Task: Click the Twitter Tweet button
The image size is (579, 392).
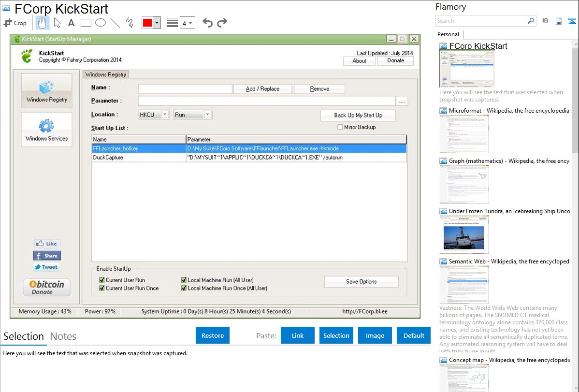Action: tap(46, 267)
